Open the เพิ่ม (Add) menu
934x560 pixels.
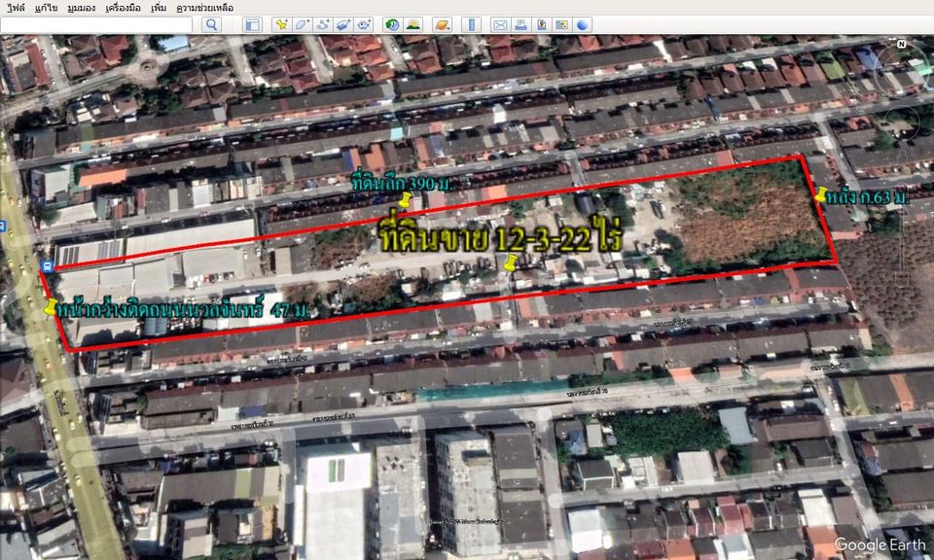point(159,8)
